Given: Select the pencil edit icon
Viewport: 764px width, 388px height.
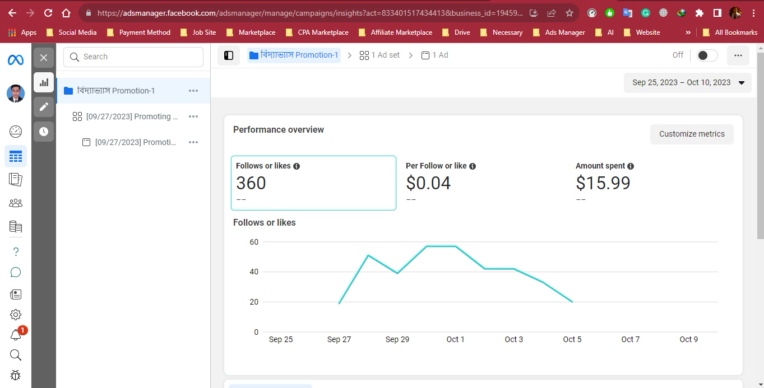Looking at the screenshot, I should (x=43, y=107).
